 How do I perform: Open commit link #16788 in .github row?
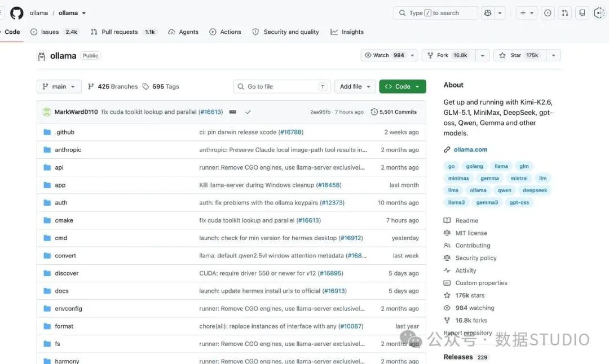pyautogui.click(x=291, y=132)
